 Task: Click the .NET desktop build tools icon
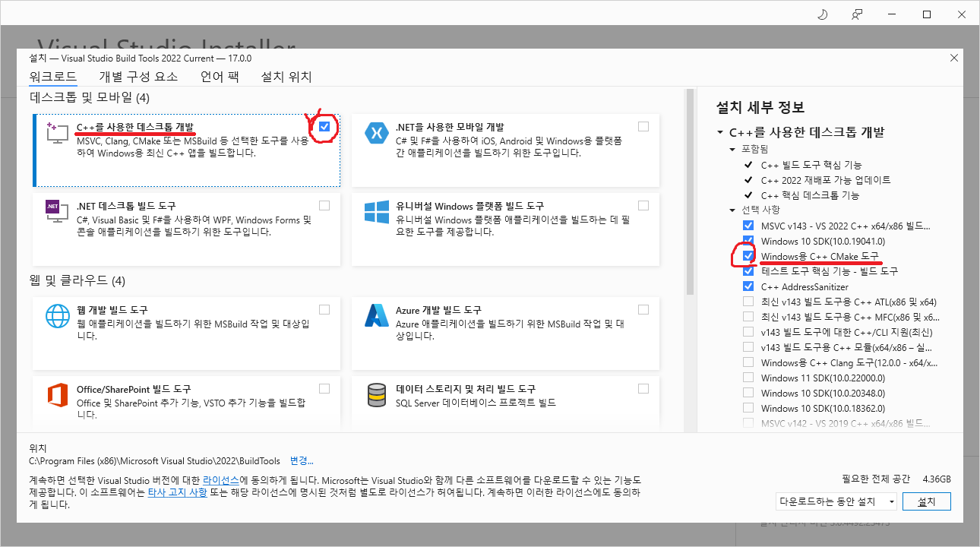click(57, 210)
